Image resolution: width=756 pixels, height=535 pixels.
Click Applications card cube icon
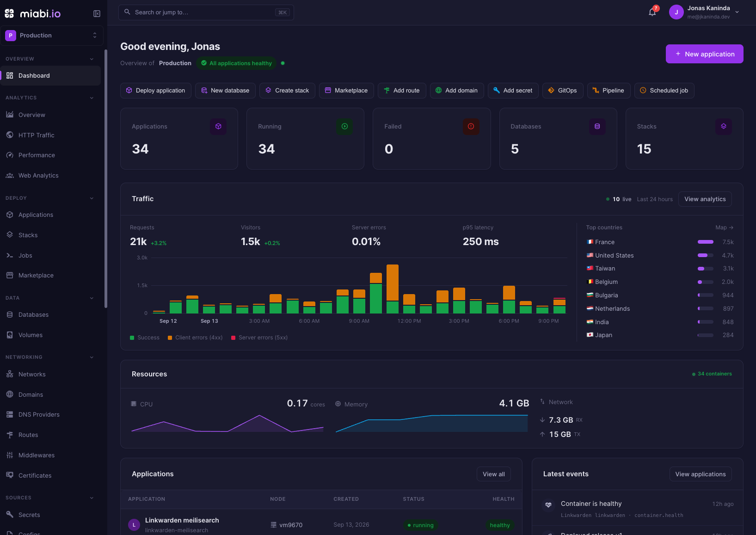(x=218, y=126)
